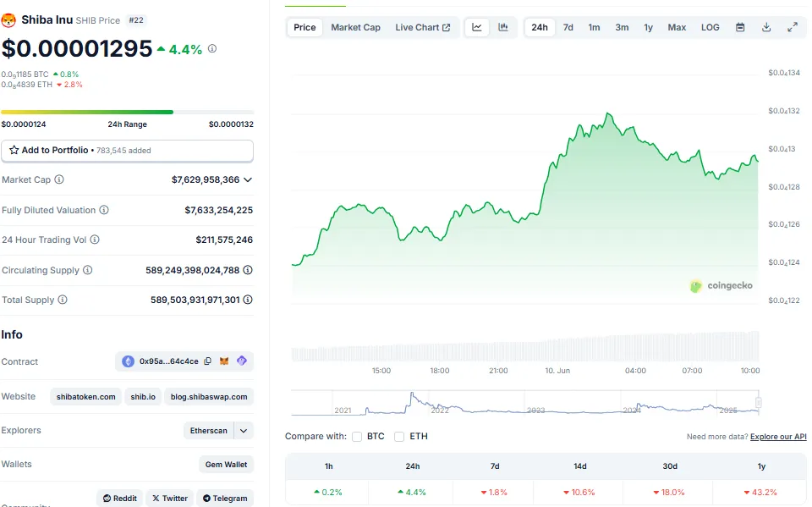Select the 1m time range
The height and width of the screenshot is (507, 812).
coord(594,27)
